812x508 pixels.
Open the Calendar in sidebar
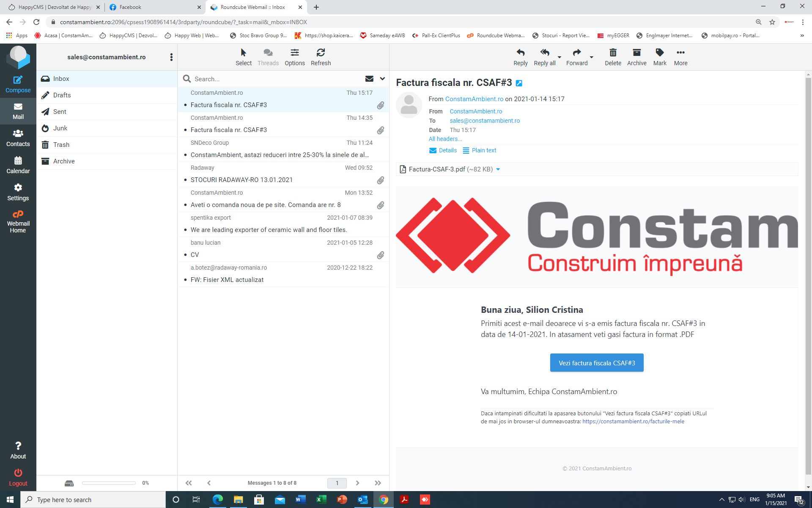pos(18,166)
